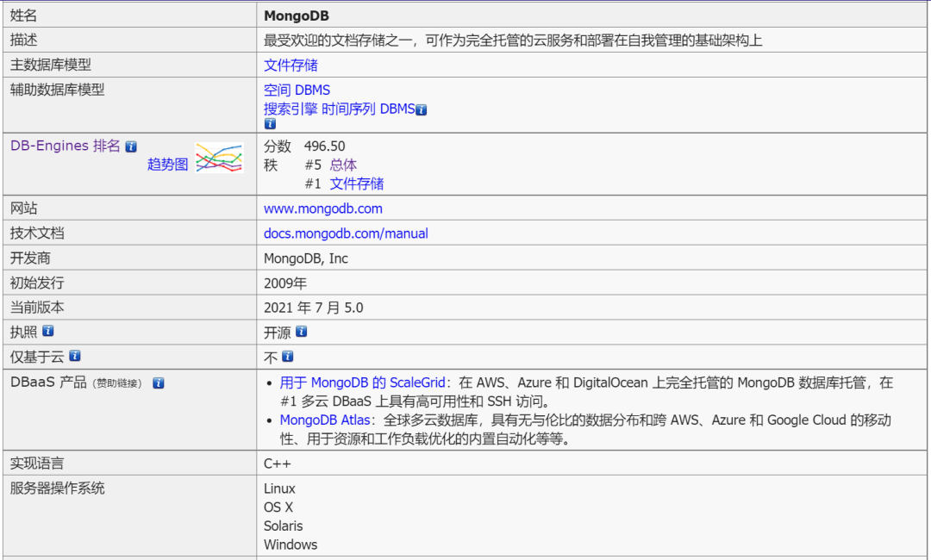The height and width of the screenshot is (560, 931).
Task: Click 辅助数据库模型 row label
Action: point(58,90)
